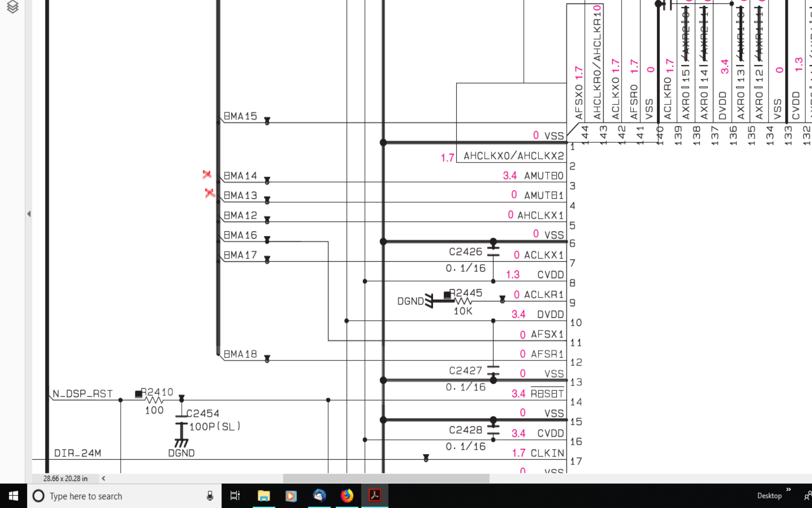Click the C2454 capacitor designator
This screenshot has height=508, width=812.
(203, 414)
